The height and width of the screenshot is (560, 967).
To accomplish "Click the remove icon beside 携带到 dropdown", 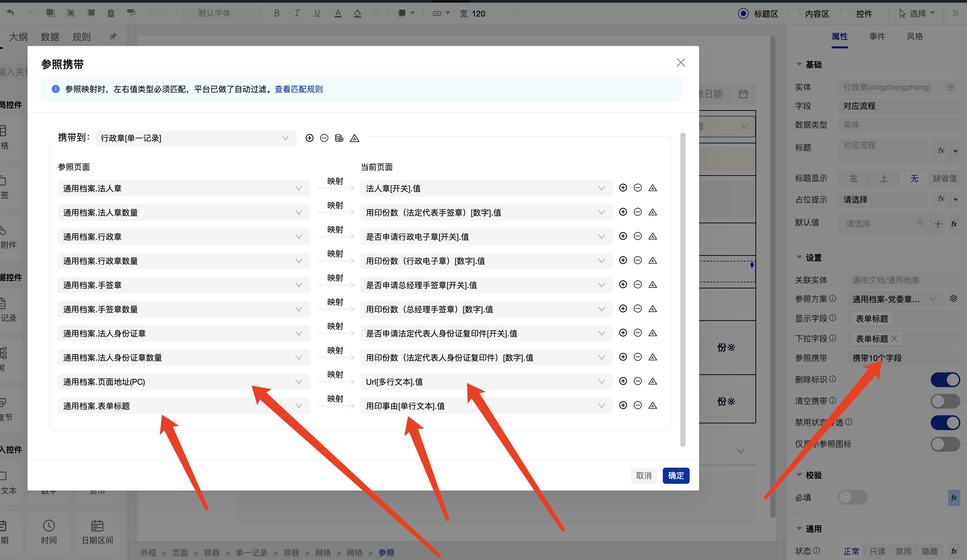I will coord(324,138).
